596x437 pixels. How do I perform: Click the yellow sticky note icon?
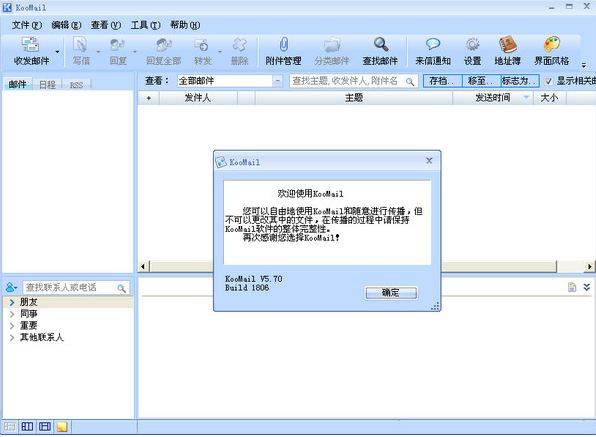point(62,427)
